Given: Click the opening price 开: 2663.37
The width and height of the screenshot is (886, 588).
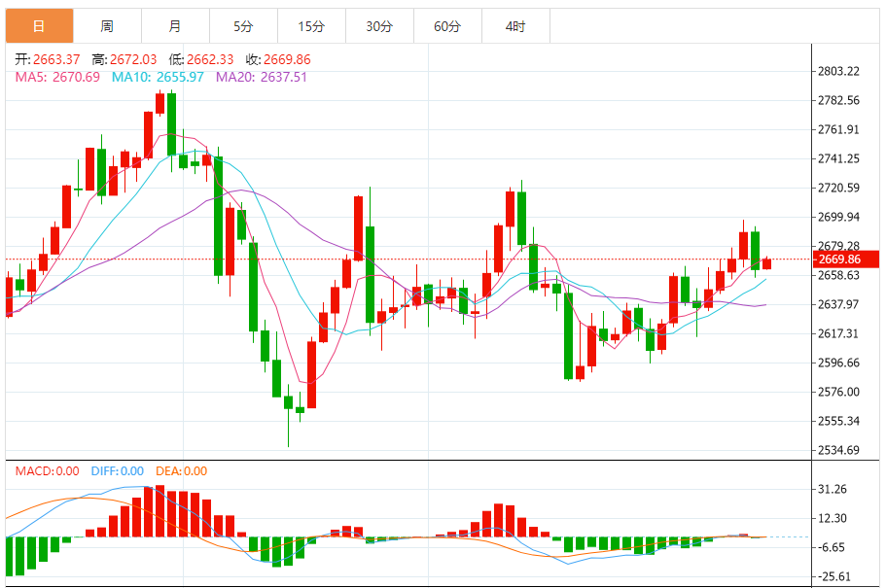Looking at the screenshot, I should (48, 59).
